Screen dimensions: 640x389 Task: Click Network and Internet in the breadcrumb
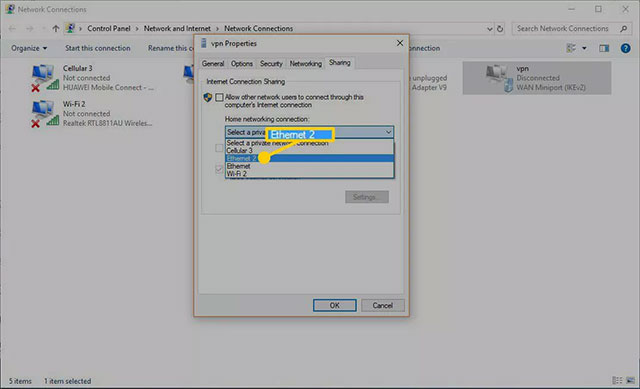[177, 29]
